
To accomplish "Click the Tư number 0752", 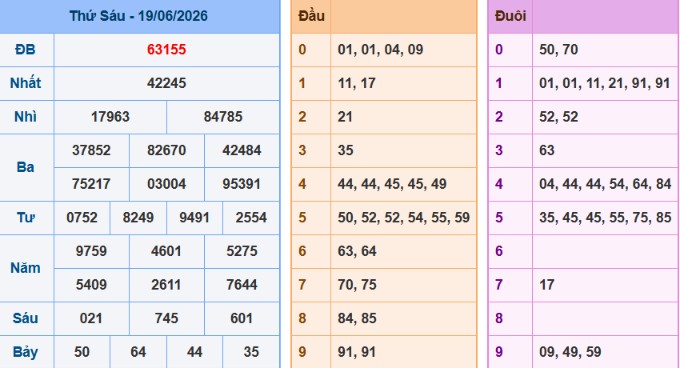I will coord(82,218).
